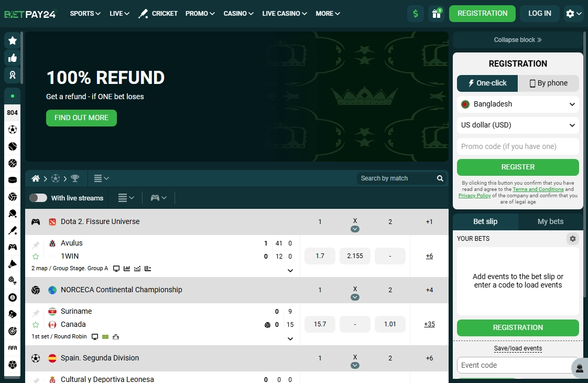The image size is (588, 383).
Task: Select the boxing glove icon in sidebar
Action: coord(13,314)
